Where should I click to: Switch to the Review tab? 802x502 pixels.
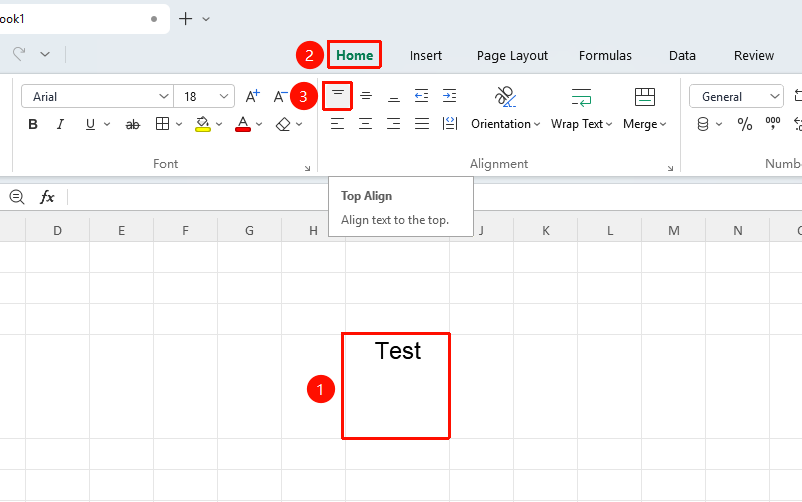[x=753, y=55]
